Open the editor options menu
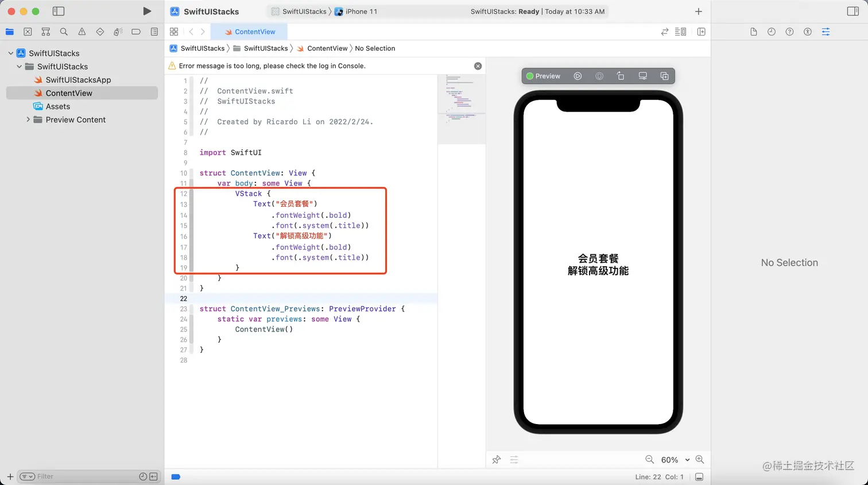Viewport: 868px width, 485px height. point(681,32)
